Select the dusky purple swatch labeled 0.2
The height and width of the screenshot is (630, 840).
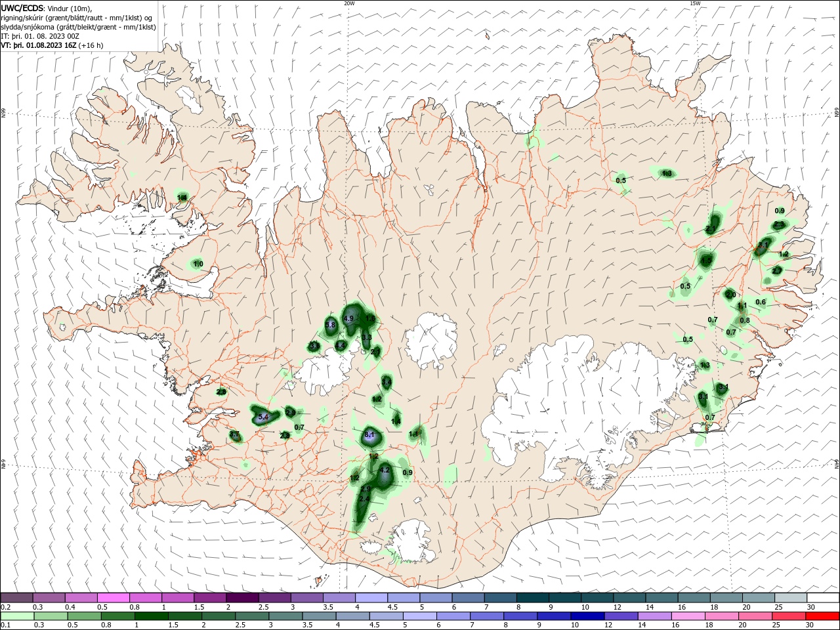[16, 598]
